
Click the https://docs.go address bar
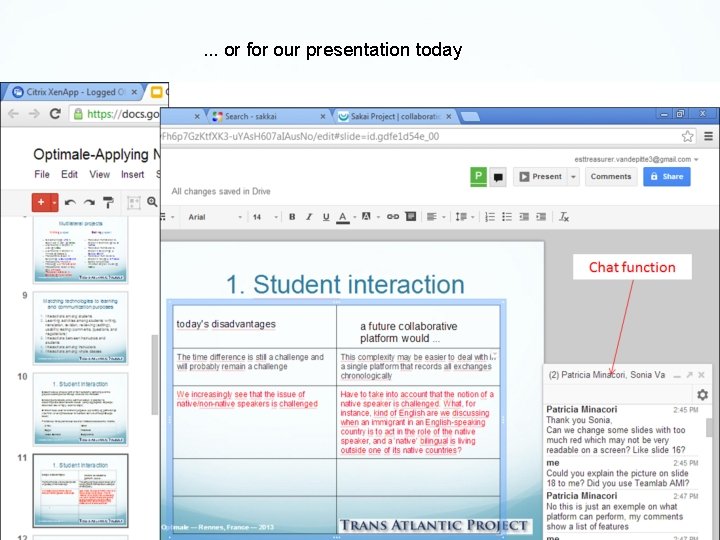coord(116,114)
